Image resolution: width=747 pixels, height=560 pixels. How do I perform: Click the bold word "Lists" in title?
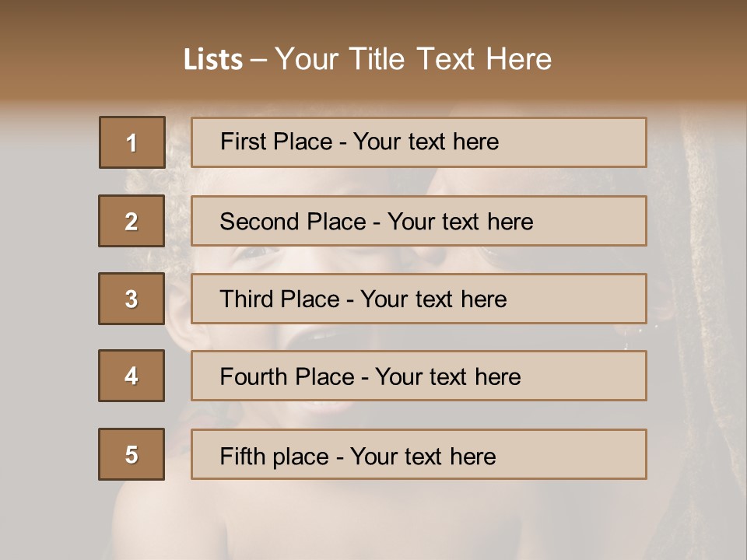tap(213, 60)
